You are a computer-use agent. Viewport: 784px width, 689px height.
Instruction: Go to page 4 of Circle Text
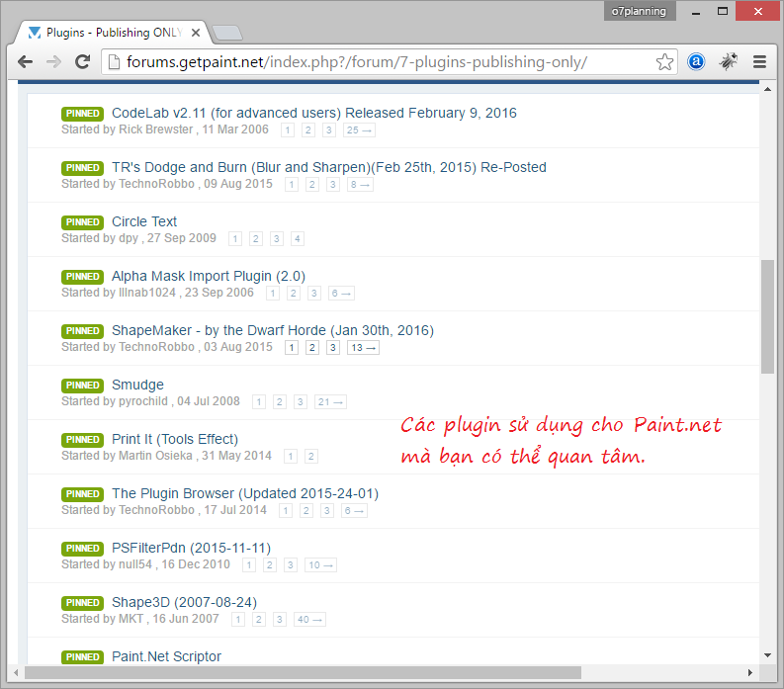point(297,239)
